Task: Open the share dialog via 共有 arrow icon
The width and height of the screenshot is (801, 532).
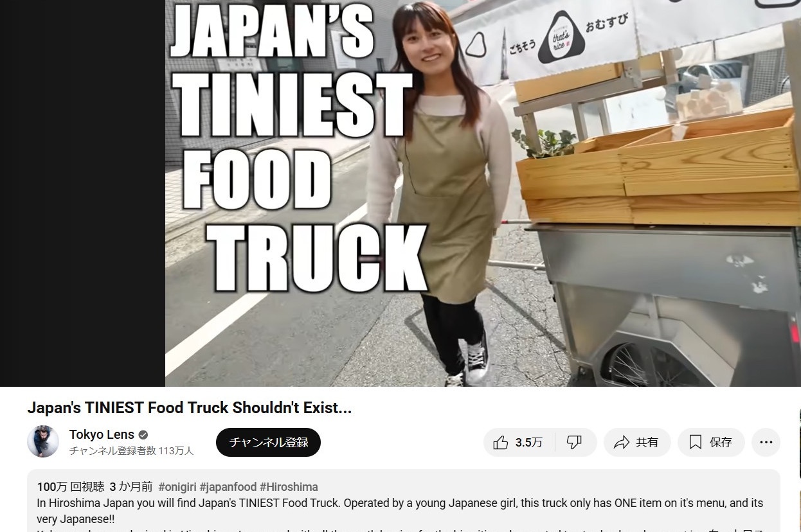Action: tap(636, 442)
